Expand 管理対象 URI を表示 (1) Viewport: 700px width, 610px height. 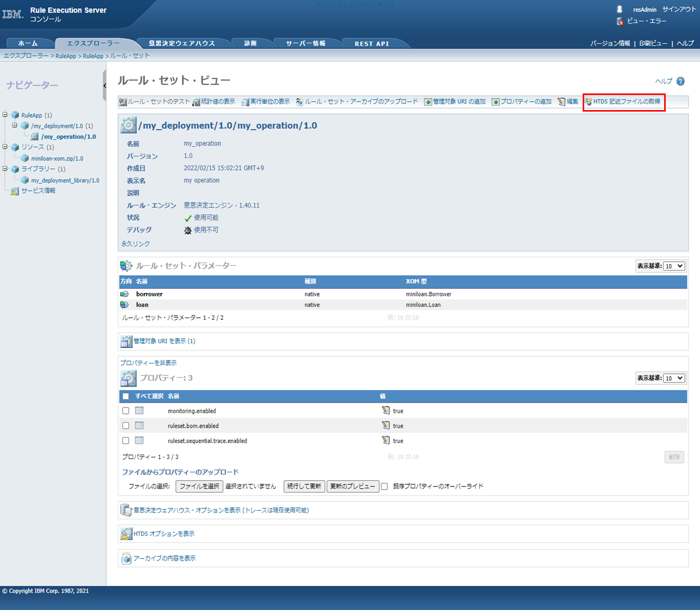click(164, 341)
